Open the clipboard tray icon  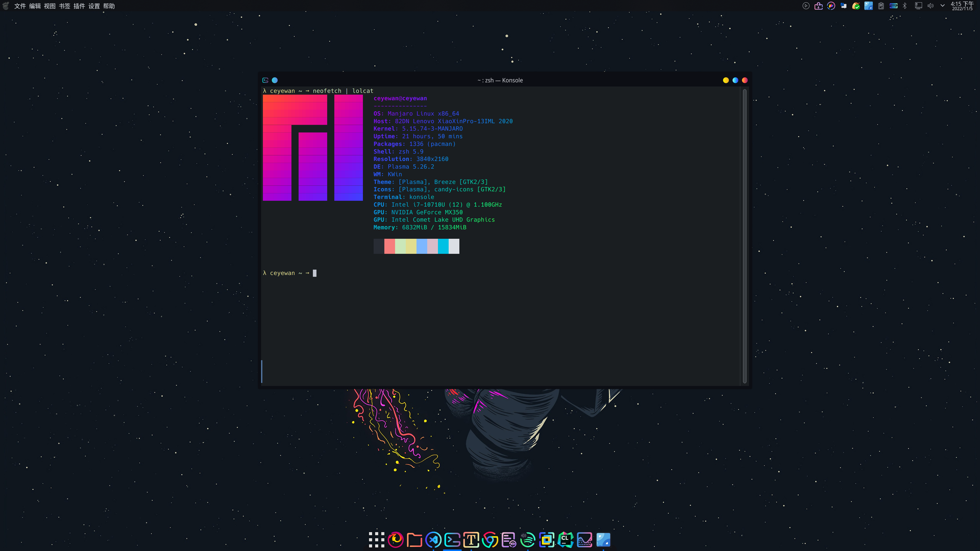coord(881,6)
